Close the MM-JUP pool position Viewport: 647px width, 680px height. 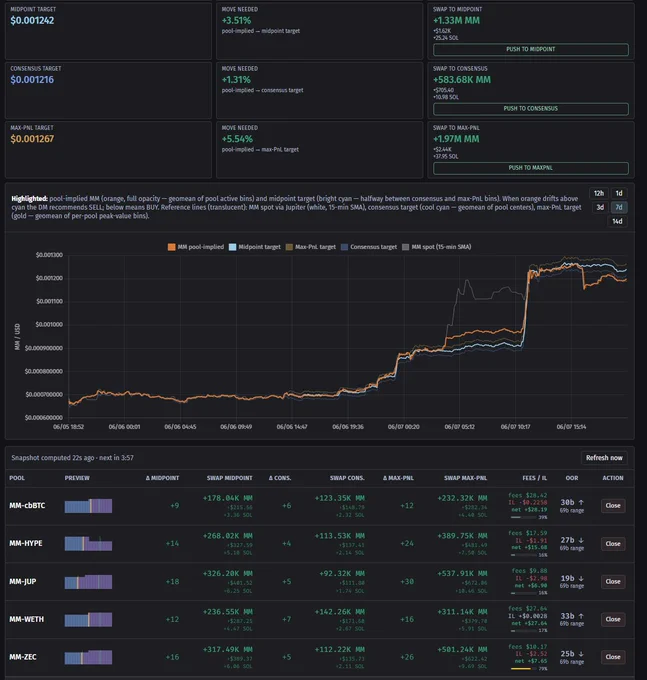(613, 582)
